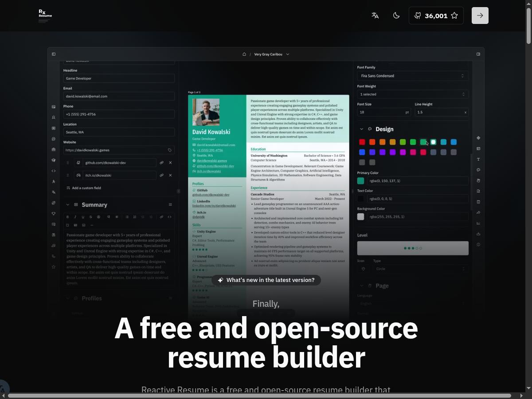This screenshot has height=399, width=532.
Task: Open the Information panel via the info icon
Action: [478, 244]
